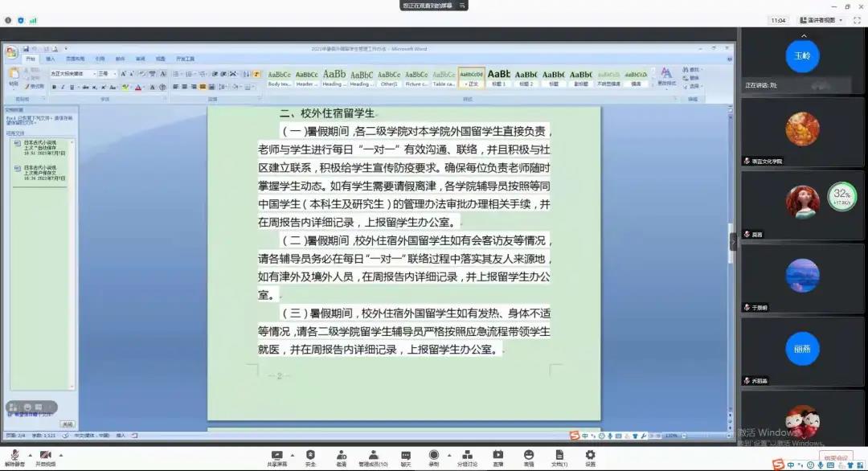This screenshot has width=868, height=471.
Task: Expand the font name dropdown
Action: click(x=94, y=74)
